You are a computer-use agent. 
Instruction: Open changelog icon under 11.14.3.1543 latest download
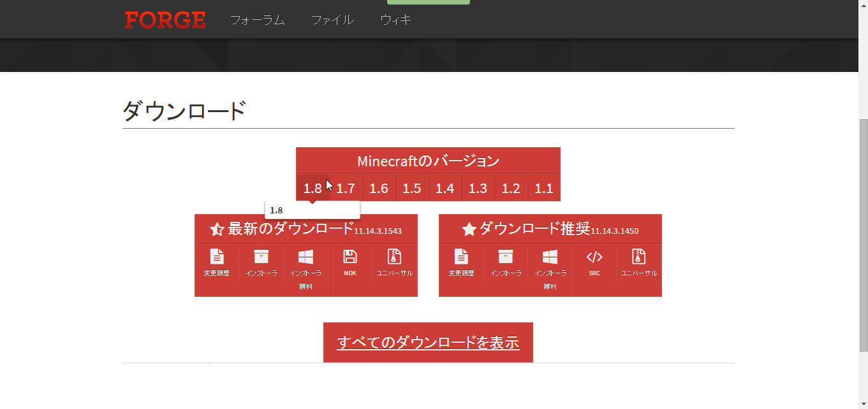click(x=217, y=257)
